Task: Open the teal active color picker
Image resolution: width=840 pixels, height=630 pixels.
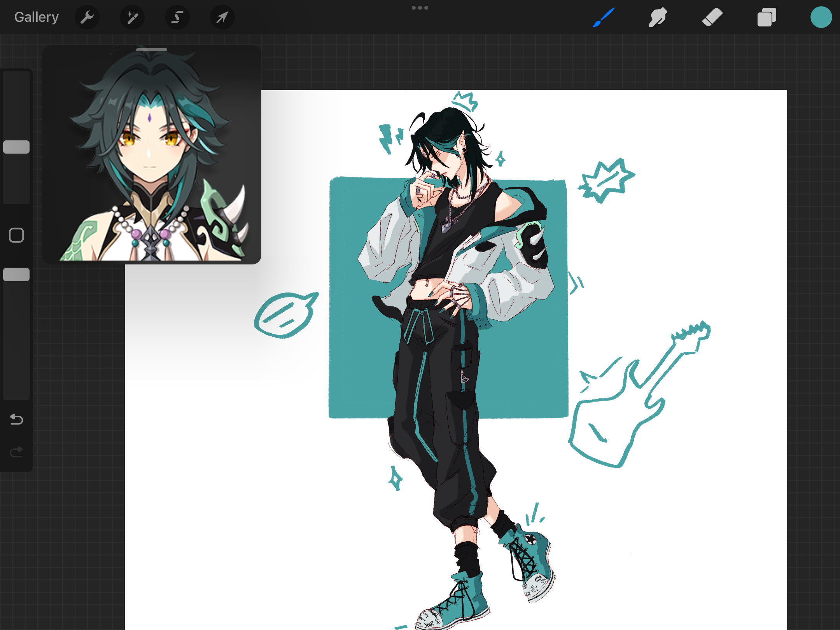Action: tap(821, 17)
